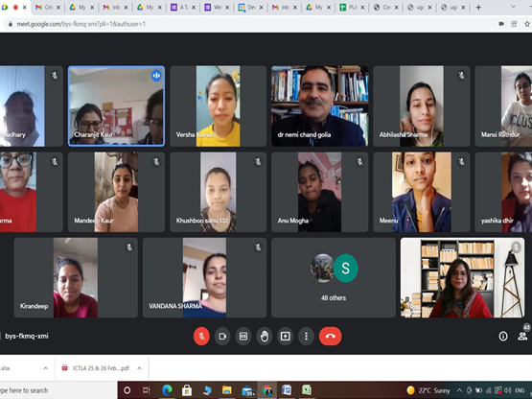Screen dimensions: 532x399
Task: Show hidden system tray icons chevron
Action: pyautogui.click(x=459, y=390)
